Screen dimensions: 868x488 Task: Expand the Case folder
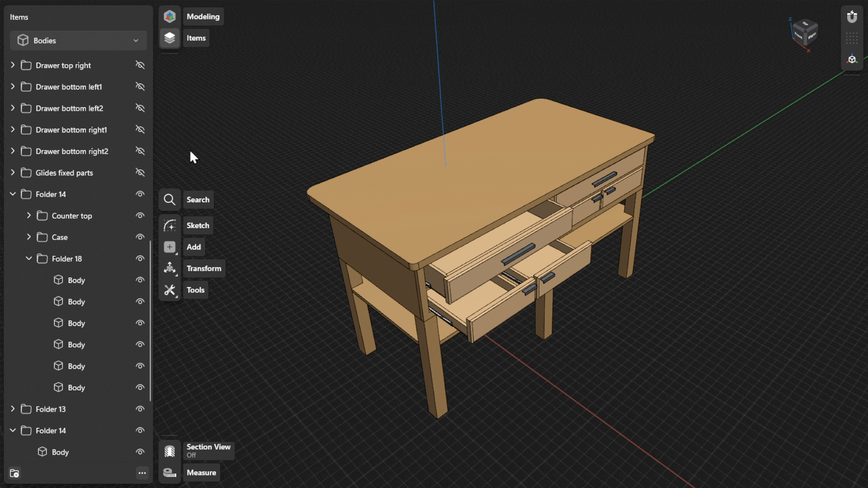pos(29,237)
